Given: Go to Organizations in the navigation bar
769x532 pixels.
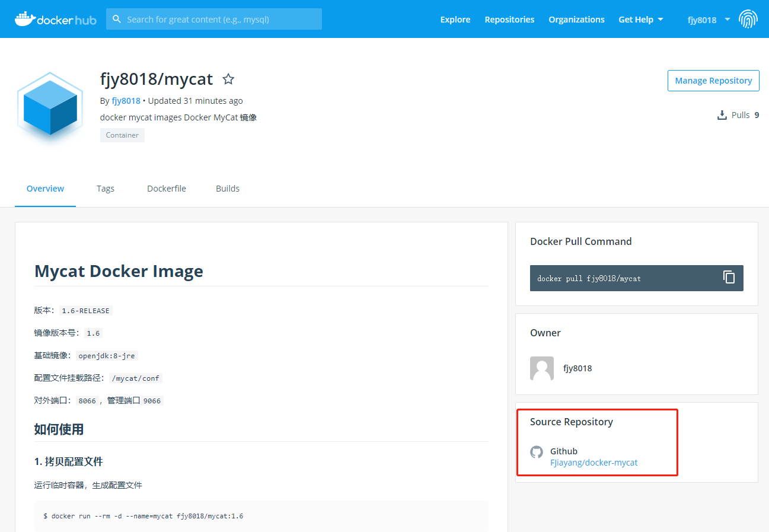Looking at the screenshot, I should coord(576,20).
